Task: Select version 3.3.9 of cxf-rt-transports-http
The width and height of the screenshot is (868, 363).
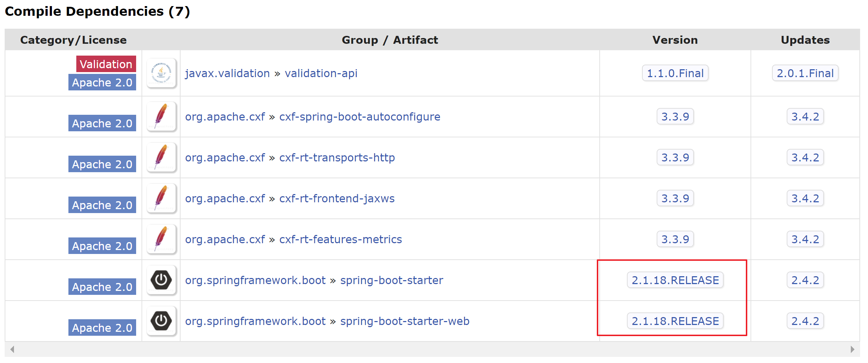Action: coord(675,157)
